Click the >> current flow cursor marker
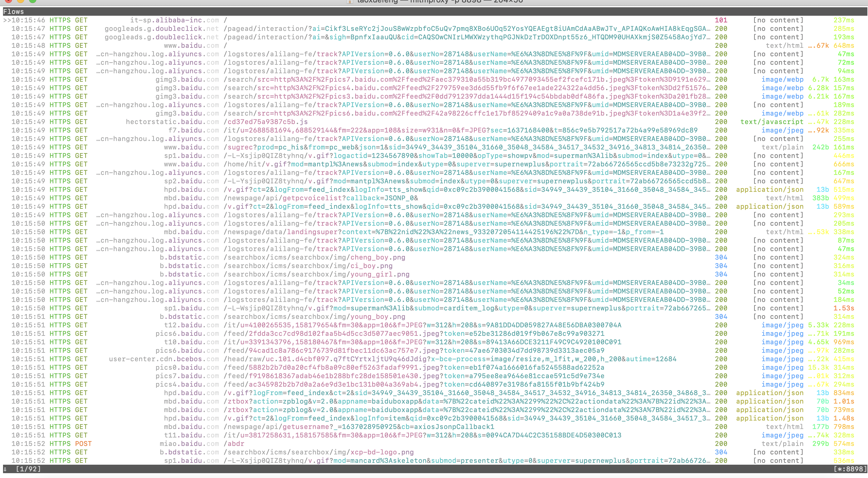This screenshot has width=868, height=478. (x=7, y=20)
